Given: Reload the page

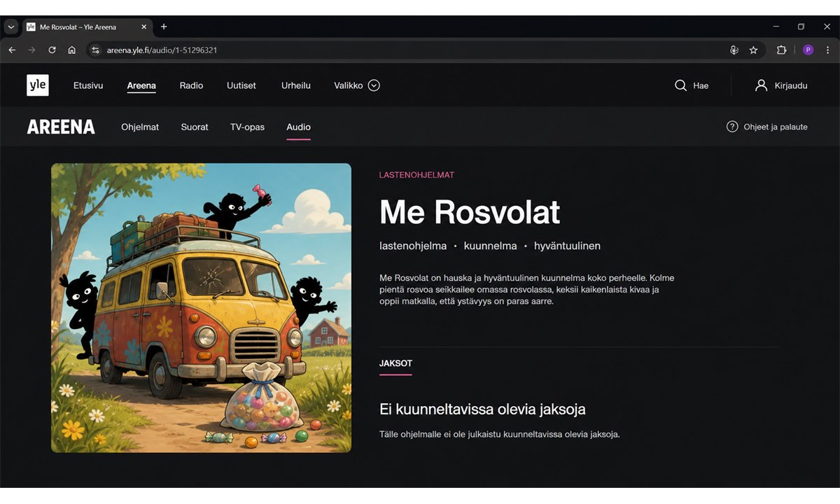Looking at the screenshot, I should pos(52,50).
